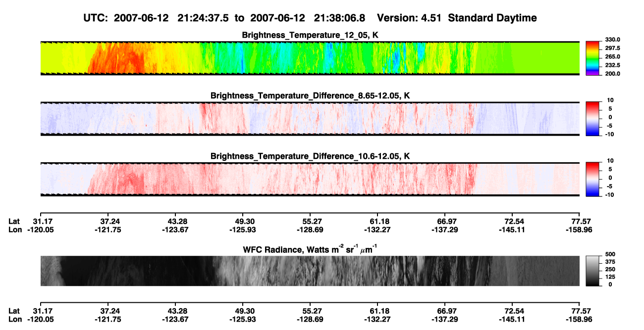
Task: Click the 125 tick on the WFC colorbar
Action: [610, 277]
